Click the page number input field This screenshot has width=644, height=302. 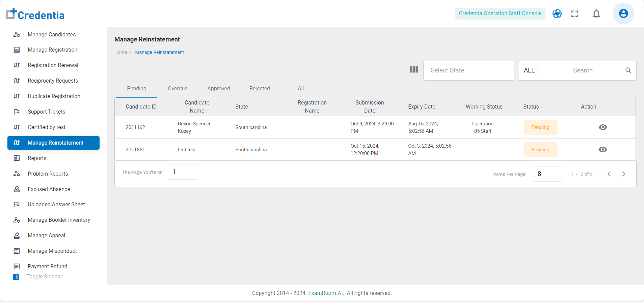click(x=183, y=172)
